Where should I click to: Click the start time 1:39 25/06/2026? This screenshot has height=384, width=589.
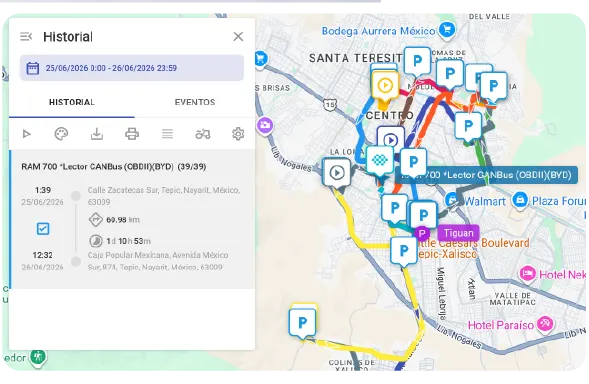click(42, 196)
